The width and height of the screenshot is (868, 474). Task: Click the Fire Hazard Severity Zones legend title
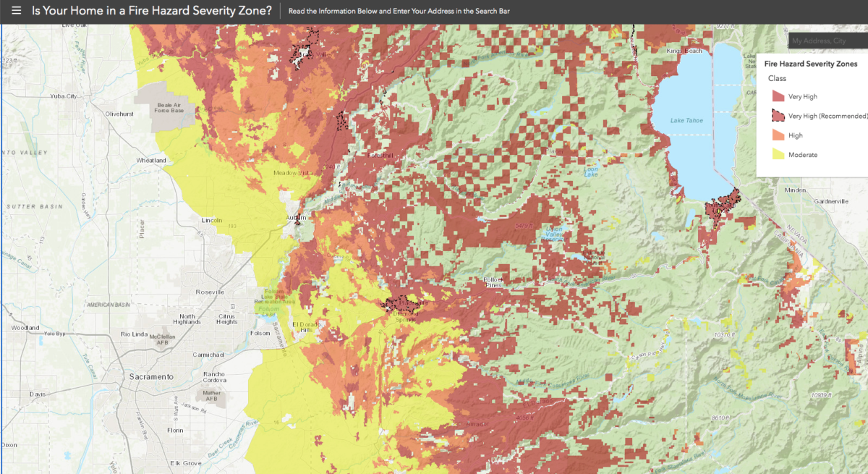tap(809, 64)
